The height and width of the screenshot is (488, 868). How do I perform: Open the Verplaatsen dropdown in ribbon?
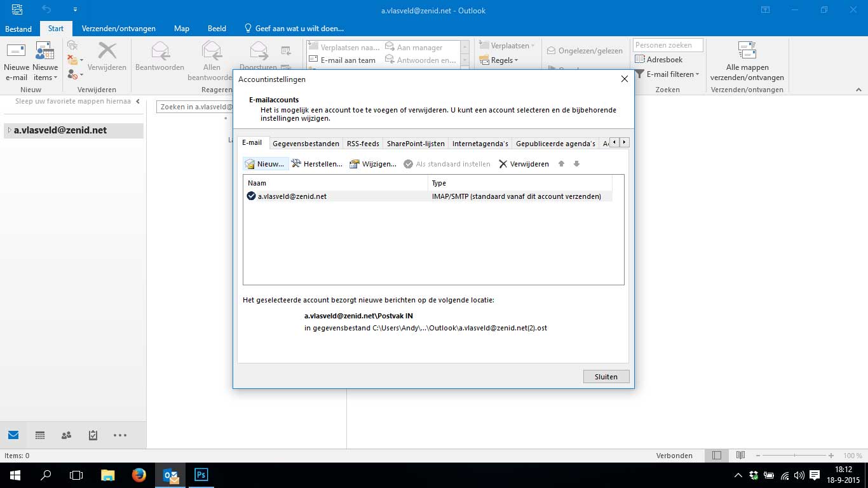point(507,46)
